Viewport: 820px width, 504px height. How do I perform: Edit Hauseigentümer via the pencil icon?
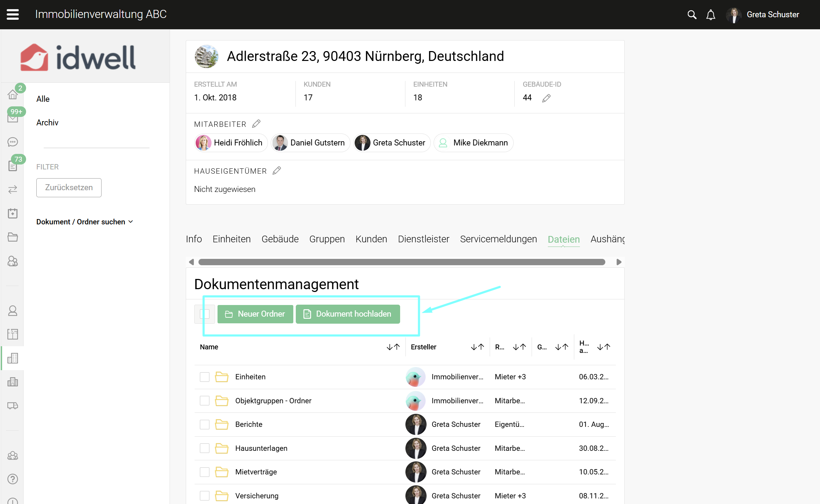[277, 171]
